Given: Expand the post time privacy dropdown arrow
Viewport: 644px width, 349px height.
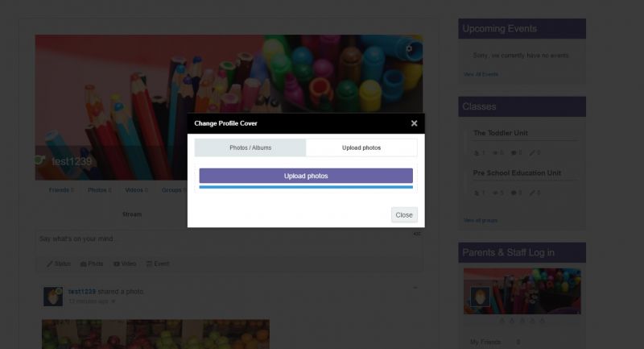Looking at the screenshot, I should pyautogui.click(x=114, y=301).
